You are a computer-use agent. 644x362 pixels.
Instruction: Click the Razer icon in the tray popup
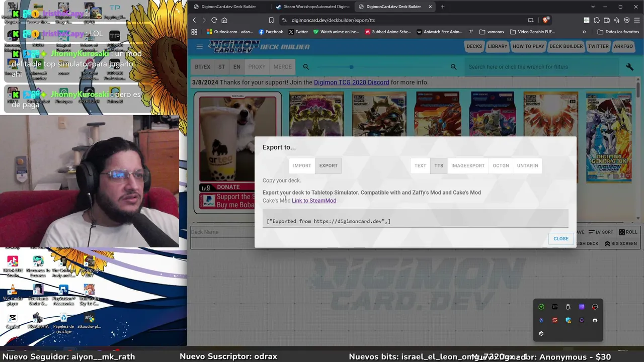tap(541, 307)
